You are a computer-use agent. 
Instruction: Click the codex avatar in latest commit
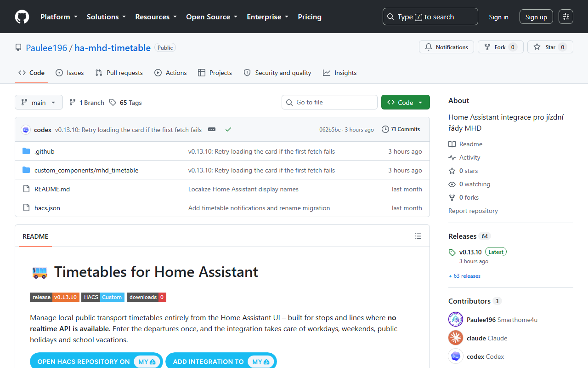(26, 130)
